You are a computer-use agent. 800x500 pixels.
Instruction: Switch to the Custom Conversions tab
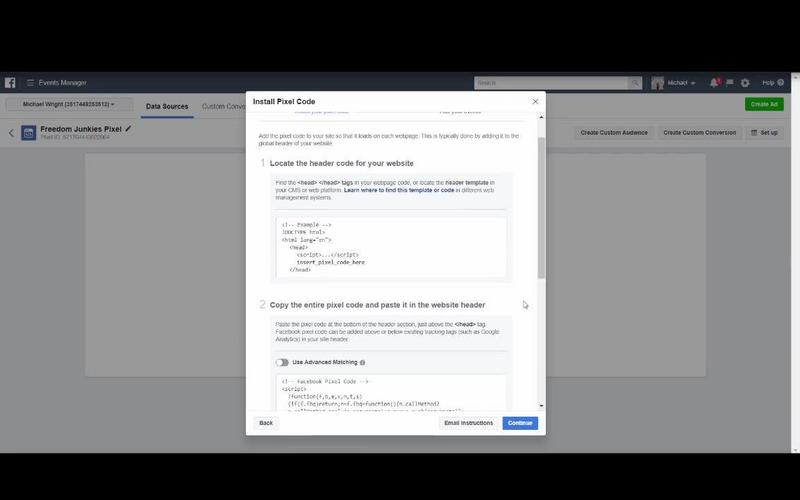click(x=223, y=106)
